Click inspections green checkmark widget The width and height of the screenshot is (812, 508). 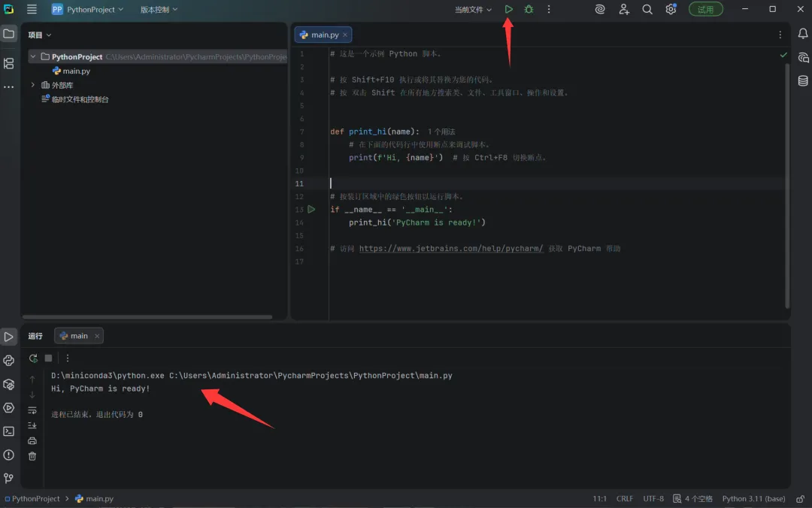(x=783, y=54)
